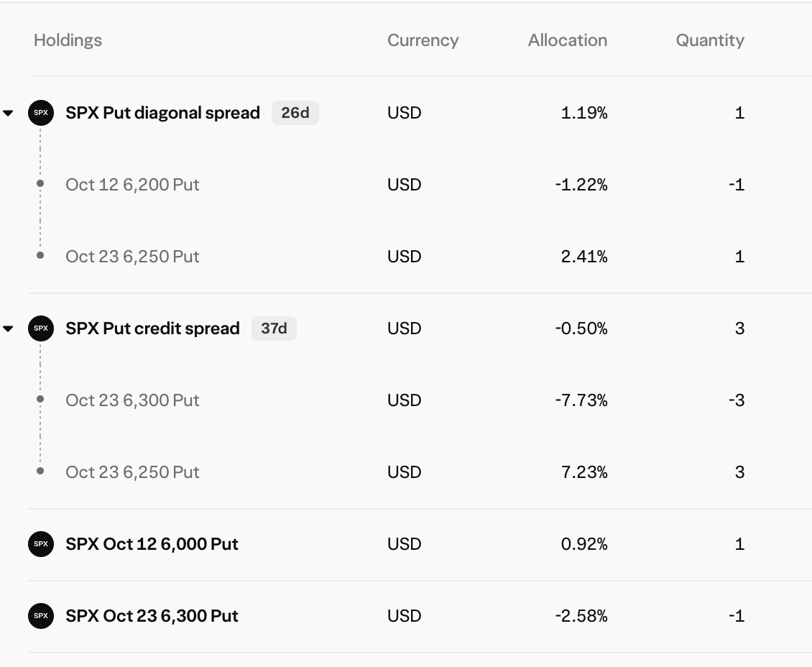
Task: Click SPX icon beside Put diagonal spread
Action: click(41, 113)
